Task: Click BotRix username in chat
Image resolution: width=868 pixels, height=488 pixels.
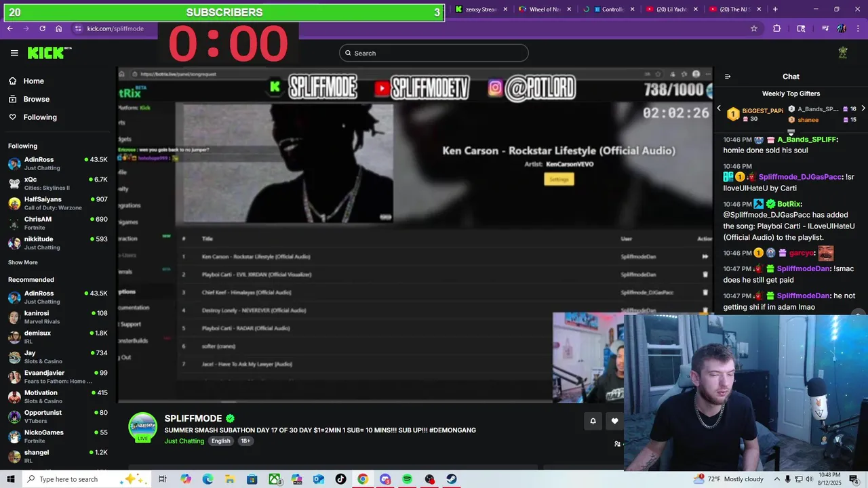Action: (789, 204)
